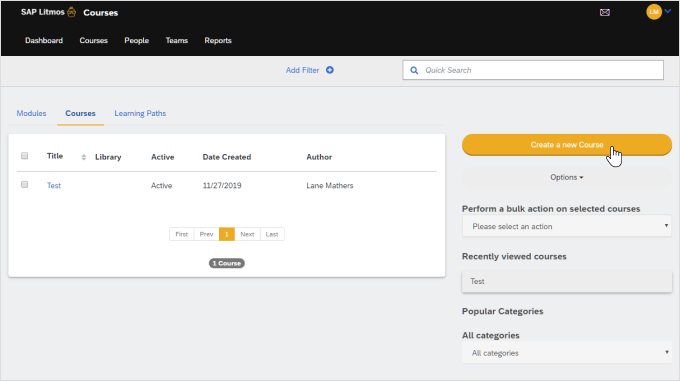Select the Courses tab
This screenshot has height=381, width=680.
coord(80,113)
